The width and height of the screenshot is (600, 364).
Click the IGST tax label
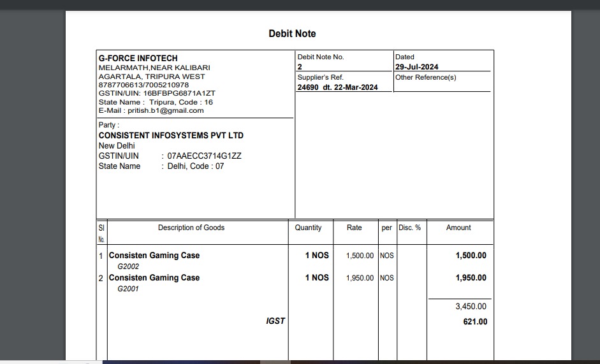tap(275, 321)
